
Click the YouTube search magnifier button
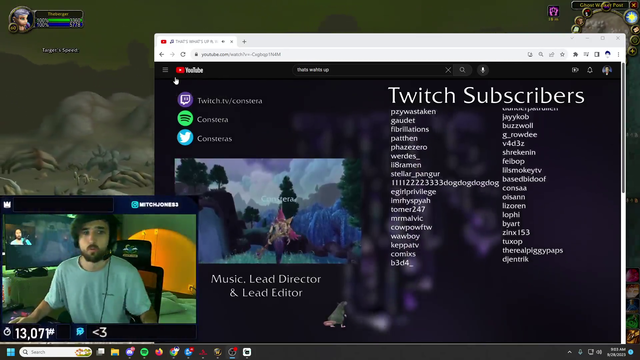pyautogui.click(x=462, y=70)
